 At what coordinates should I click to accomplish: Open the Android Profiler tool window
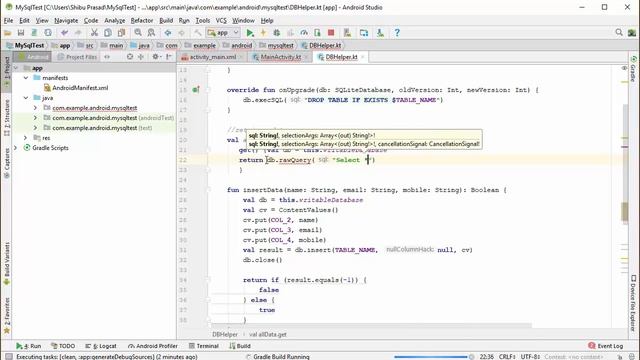[153, 346]
